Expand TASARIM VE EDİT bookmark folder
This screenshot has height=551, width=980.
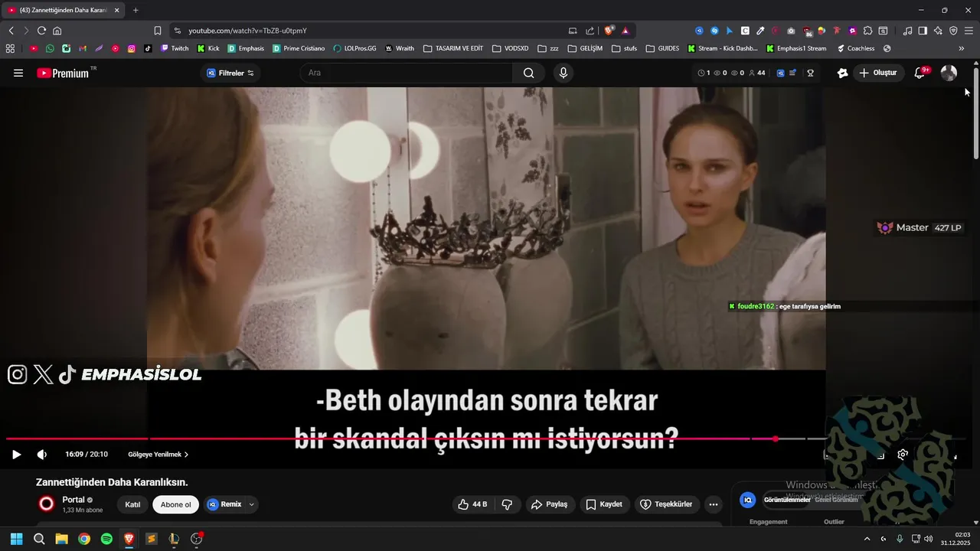(453, 48)
